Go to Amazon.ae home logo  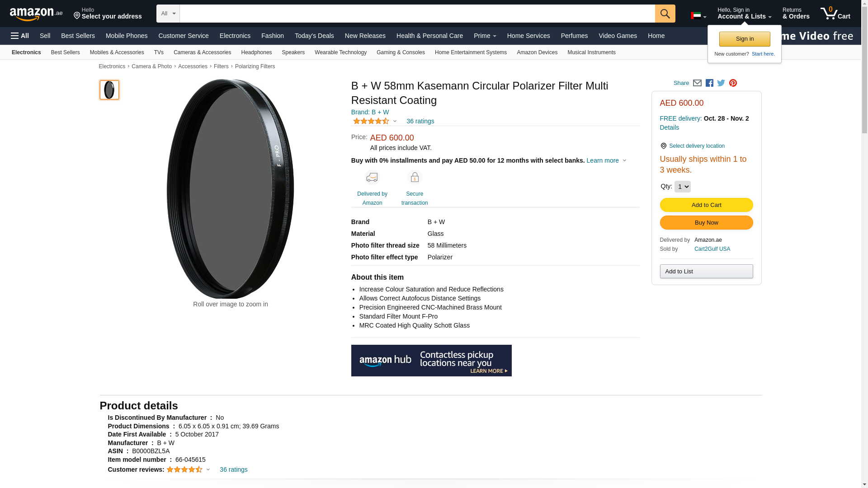point(36,14)
